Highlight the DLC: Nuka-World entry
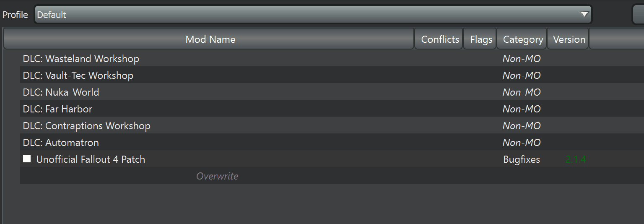This screenshot has width=644, height=224. (x=61, y=92)
